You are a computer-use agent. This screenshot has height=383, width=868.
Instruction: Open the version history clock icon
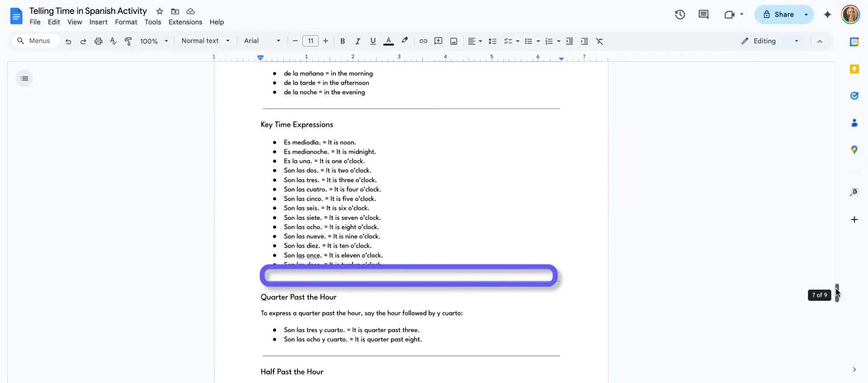pos(680,14)
